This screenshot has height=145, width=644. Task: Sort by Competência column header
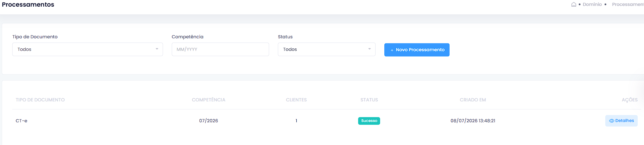click(208, 100)
